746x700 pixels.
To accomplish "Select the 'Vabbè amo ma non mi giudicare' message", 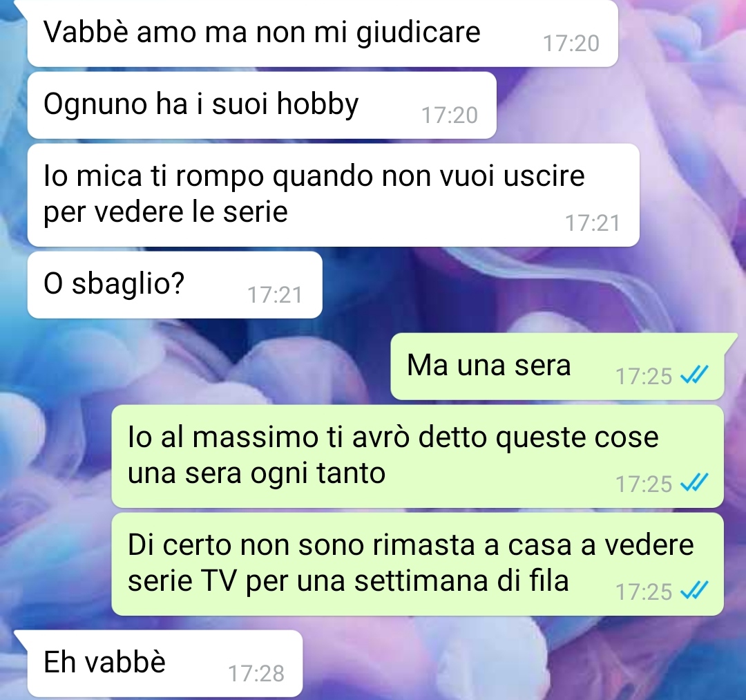I will coord(323,33).
